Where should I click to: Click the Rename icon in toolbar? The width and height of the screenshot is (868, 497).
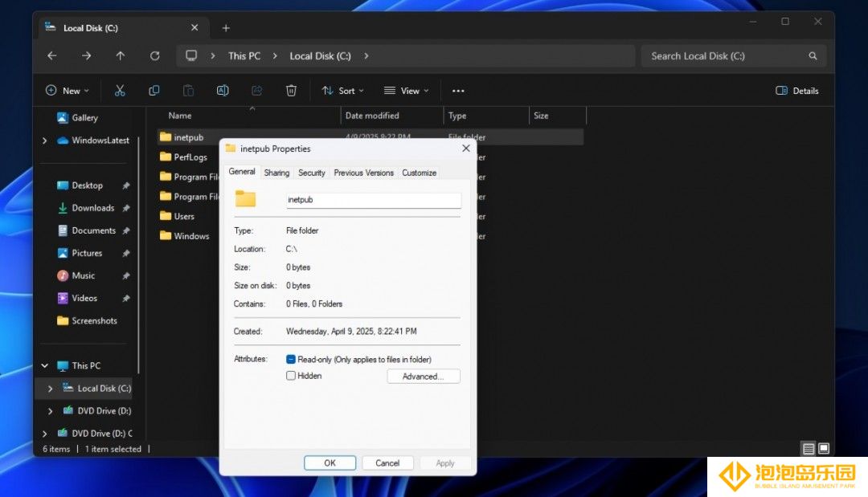(223, 91)
